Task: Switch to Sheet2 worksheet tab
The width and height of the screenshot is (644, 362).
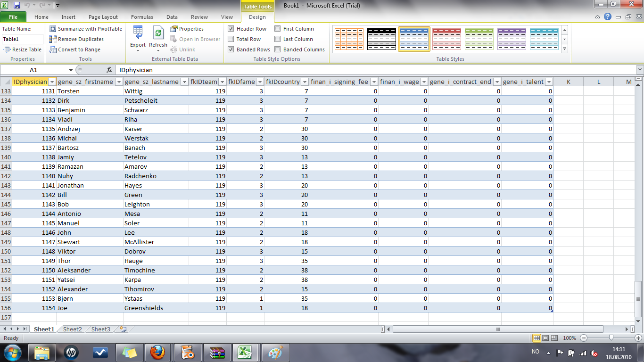Action: point(73,329)
